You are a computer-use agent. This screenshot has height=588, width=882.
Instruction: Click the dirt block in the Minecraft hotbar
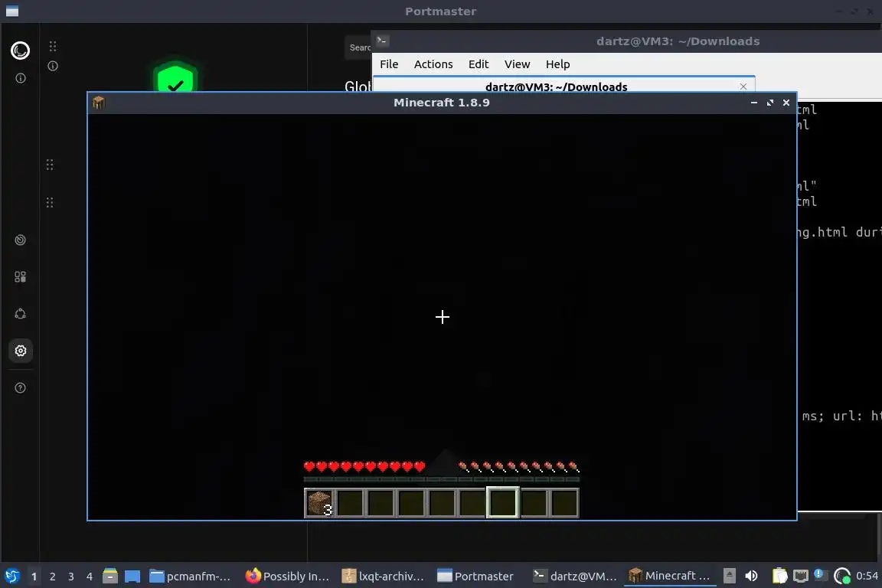319,502
